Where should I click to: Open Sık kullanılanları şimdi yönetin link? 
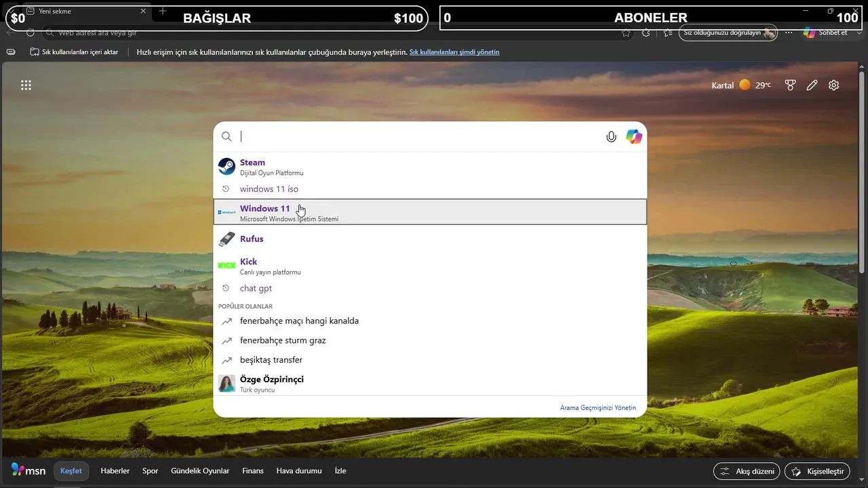point(454,52)
